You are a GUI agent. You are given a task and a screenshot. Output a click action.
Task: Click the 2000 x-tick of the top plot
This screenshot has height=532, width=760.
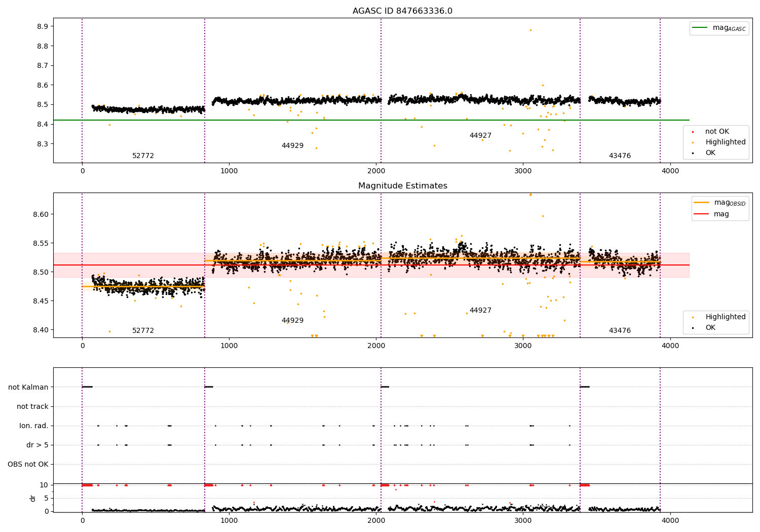[x=376, y=171]
